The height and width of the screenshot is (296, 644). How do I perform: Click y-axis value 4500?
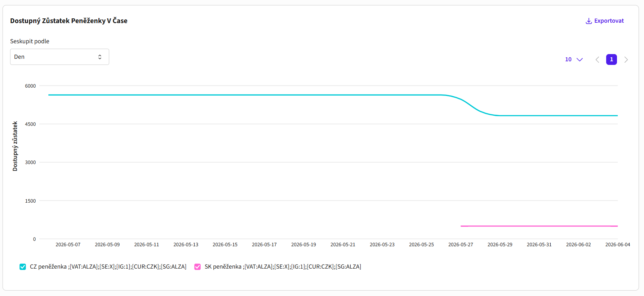pyautogui.click(x=30, y=124)
